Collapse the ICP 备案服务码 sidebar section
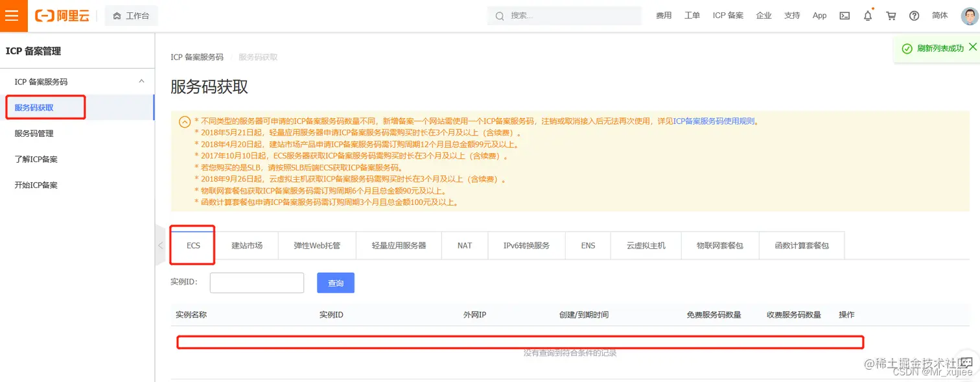980x382 pixels. [141, 81]
